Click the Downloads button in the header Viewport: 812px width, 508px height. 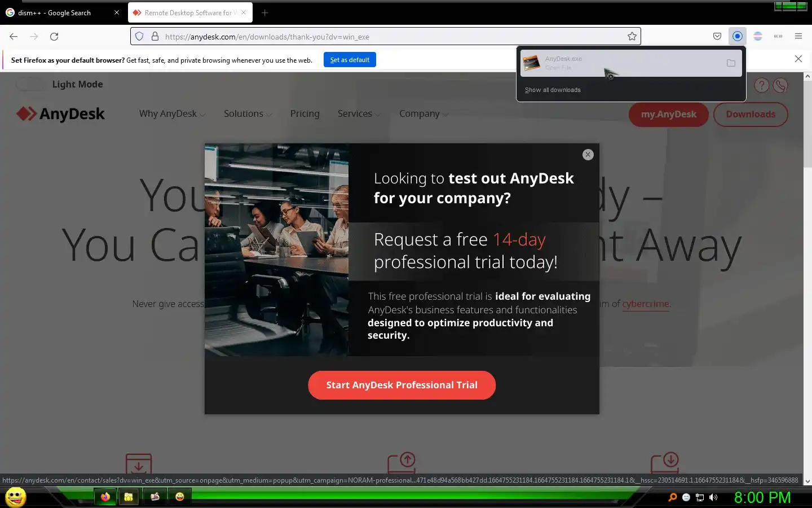pos(751,114)
